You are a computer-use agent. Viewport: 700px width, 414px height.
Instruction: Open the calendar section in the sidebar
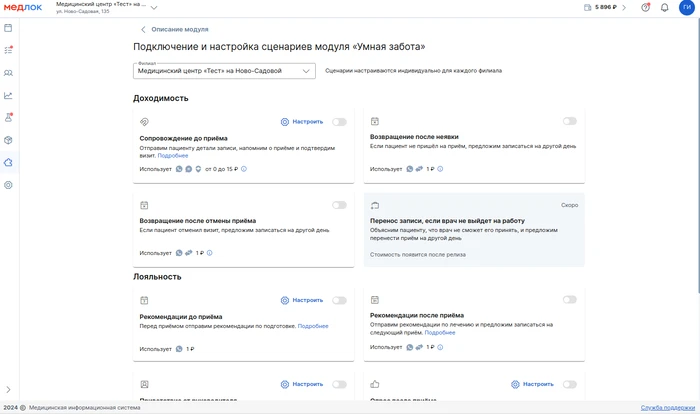coord(8,27)
